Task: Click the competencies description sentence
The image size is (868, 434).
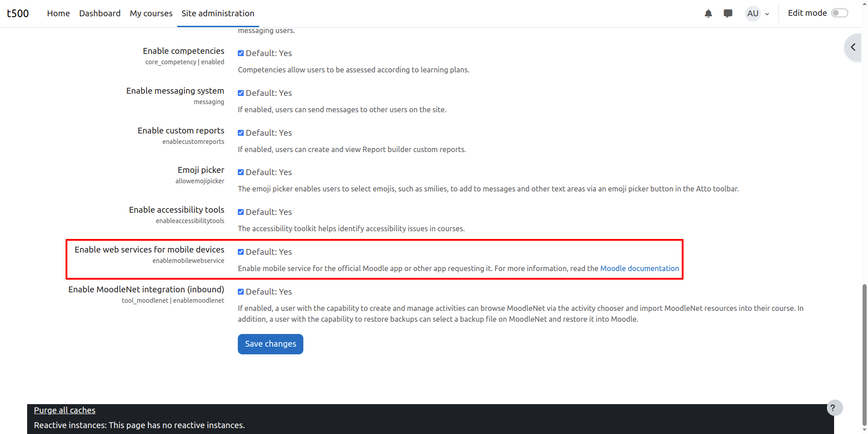Action: coord(354,70)
